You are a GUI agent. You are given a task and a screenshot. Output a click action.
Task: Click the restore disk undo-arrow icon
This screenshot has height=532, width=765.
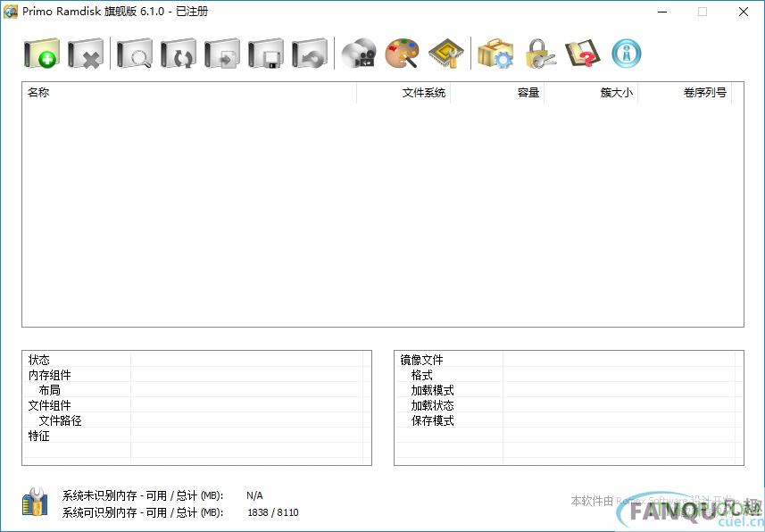[310, 54]
